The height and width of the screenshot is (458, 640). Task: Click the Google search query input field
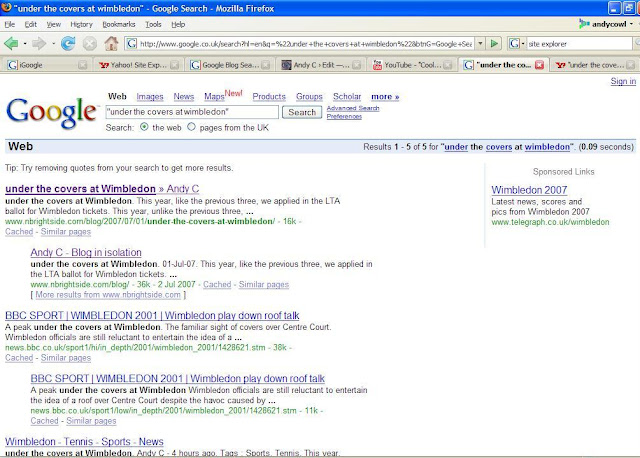tap(192, 112)
